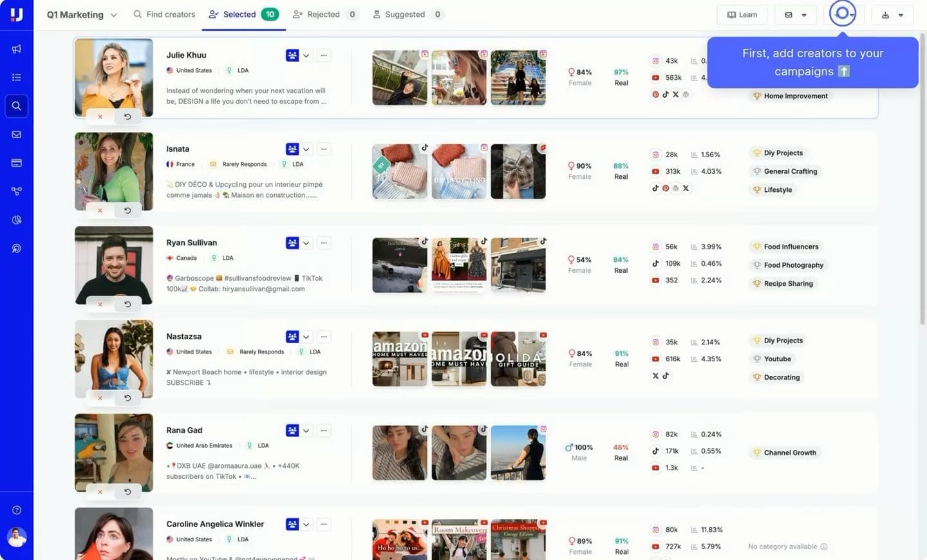Click Isnata's 313k YouTube follower count

(x=673, y=171)
